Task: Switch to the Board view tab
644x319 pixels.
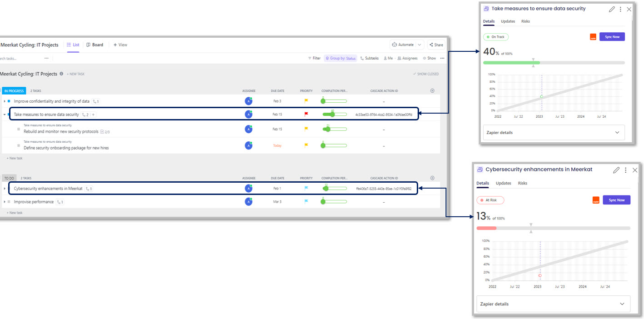Action: pos(95,45)
